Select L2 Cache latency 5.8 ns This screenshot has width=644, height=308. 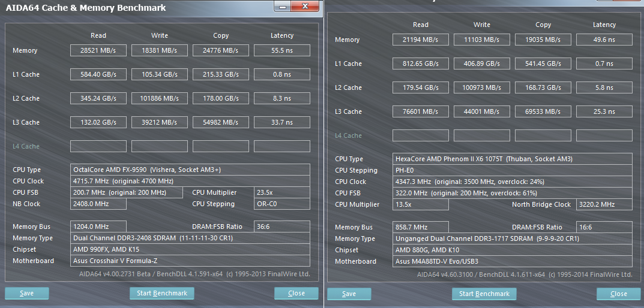(604, 87)
